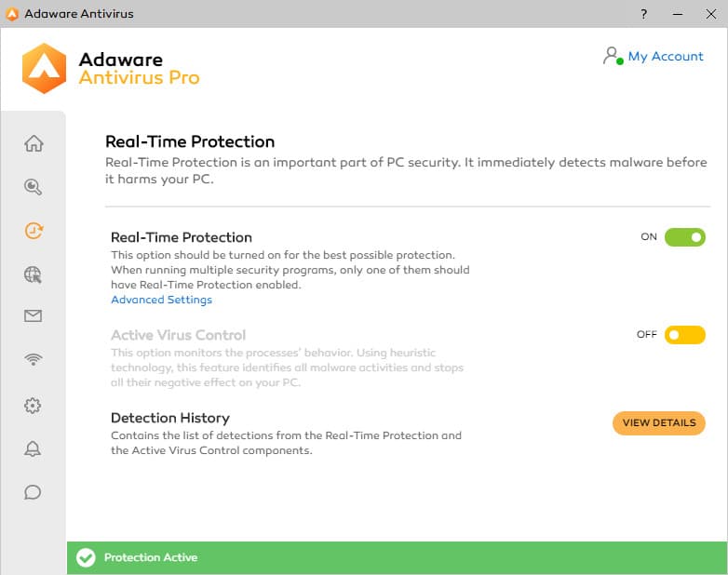The width and height of the screenshot is (728, 575).
Task: Close the Adaware Antivirus window
Action: click(710, 14)
